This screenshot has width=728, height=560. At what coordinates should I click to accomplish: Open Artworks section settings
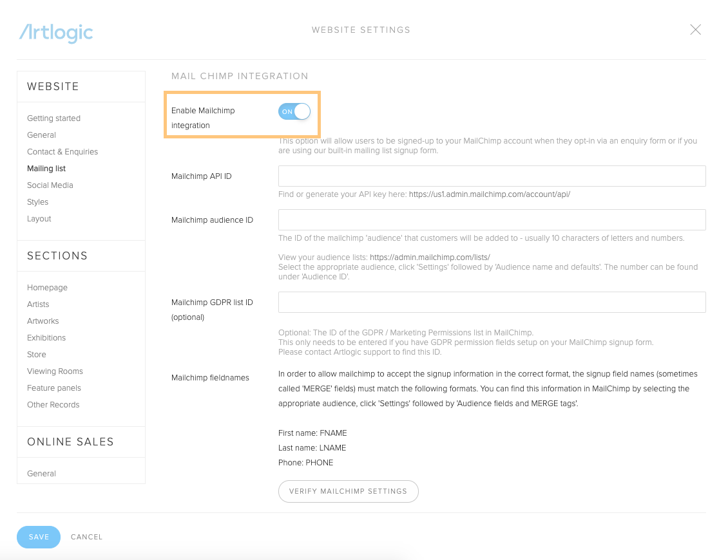click(43, 321)
